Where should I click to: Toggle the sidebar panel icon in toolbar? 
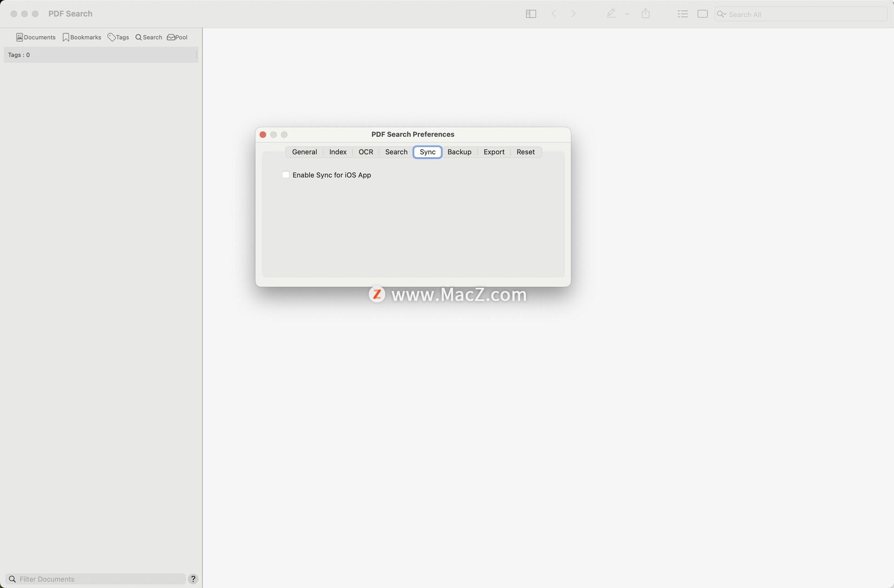[x=531, y=14]
